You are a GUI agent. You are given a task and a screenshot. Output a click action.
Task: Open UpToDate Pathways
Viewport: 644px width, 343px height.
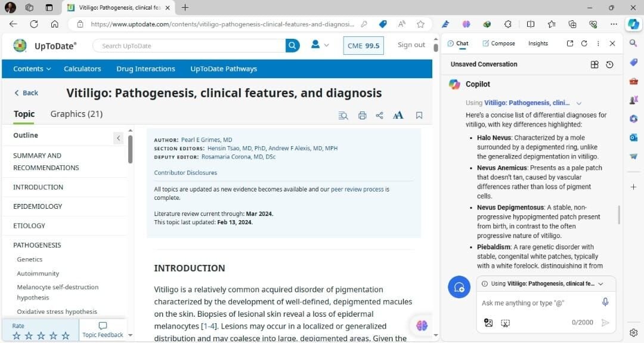coord(224,69)
